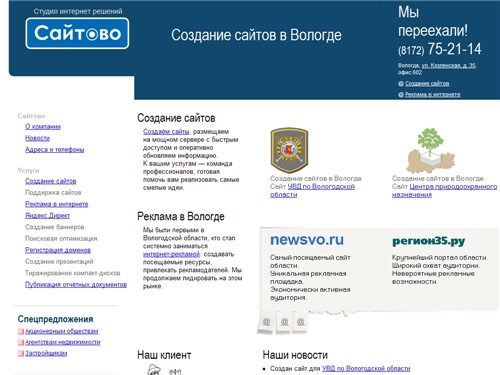Click the Создание презентаций sidebar item
The image size is (500, 375).
pos(59,262)
